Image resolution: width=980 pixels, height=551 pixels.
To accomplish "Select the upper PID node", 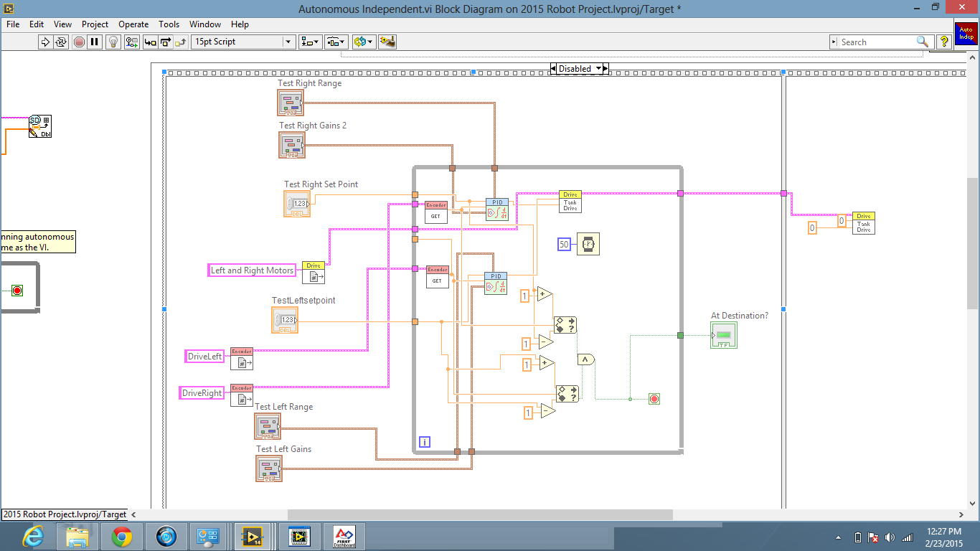I will pos(496,209).
